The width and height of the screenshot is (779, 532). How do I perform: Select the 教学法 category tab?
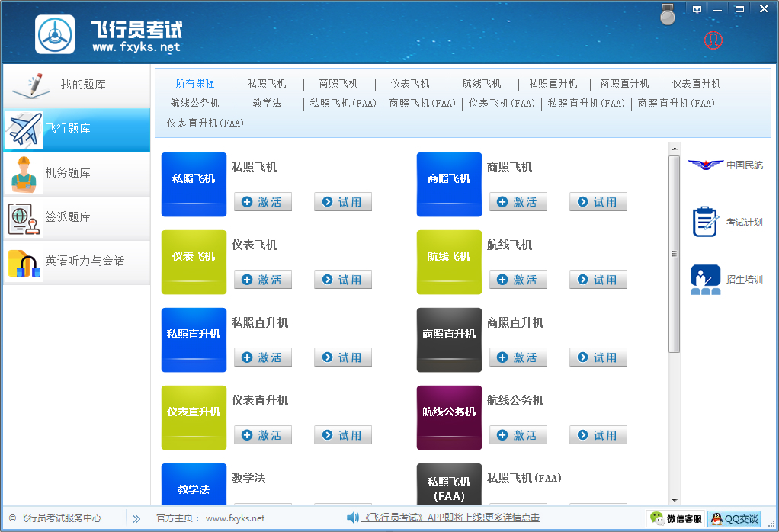tap(266, 103)
